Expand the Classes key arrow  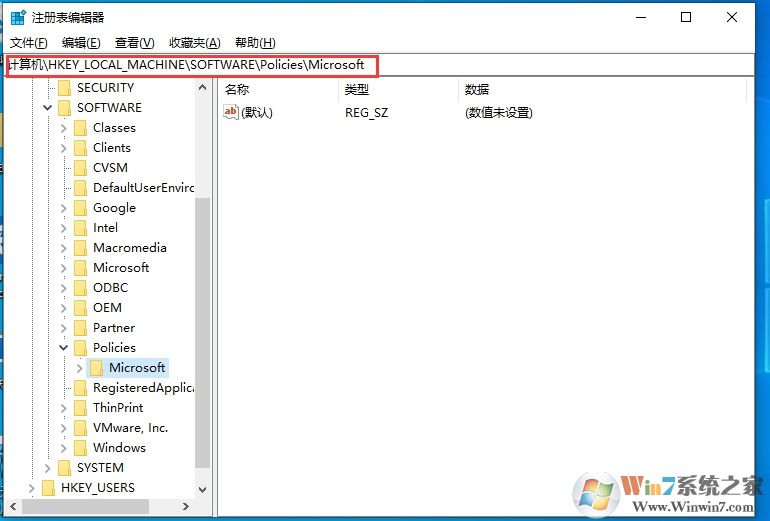(63, 128)
